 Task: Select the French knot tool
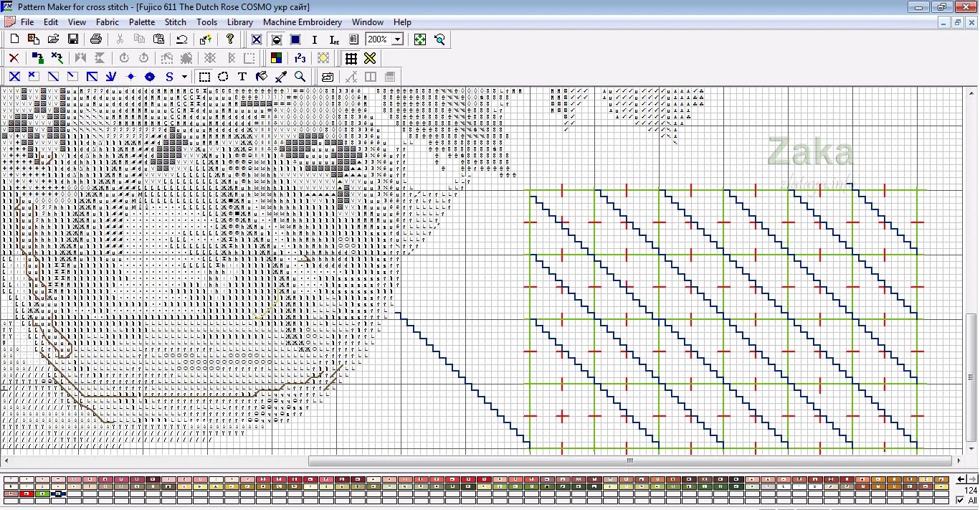point(130,77)
